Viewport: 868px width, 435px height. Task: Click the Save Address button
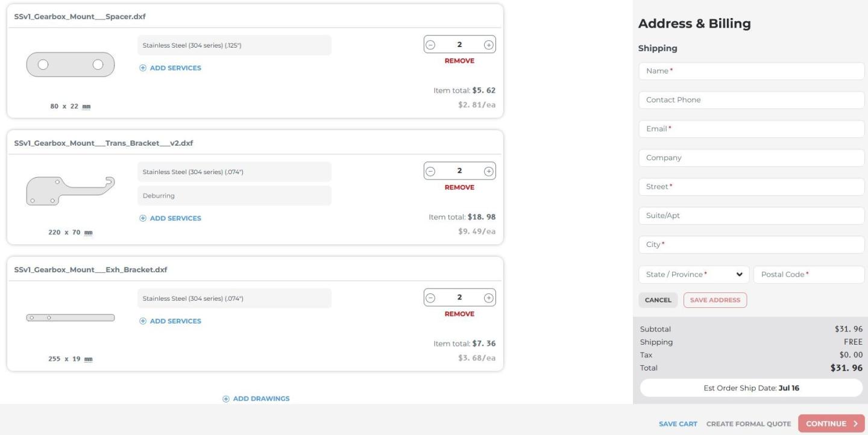715,300
